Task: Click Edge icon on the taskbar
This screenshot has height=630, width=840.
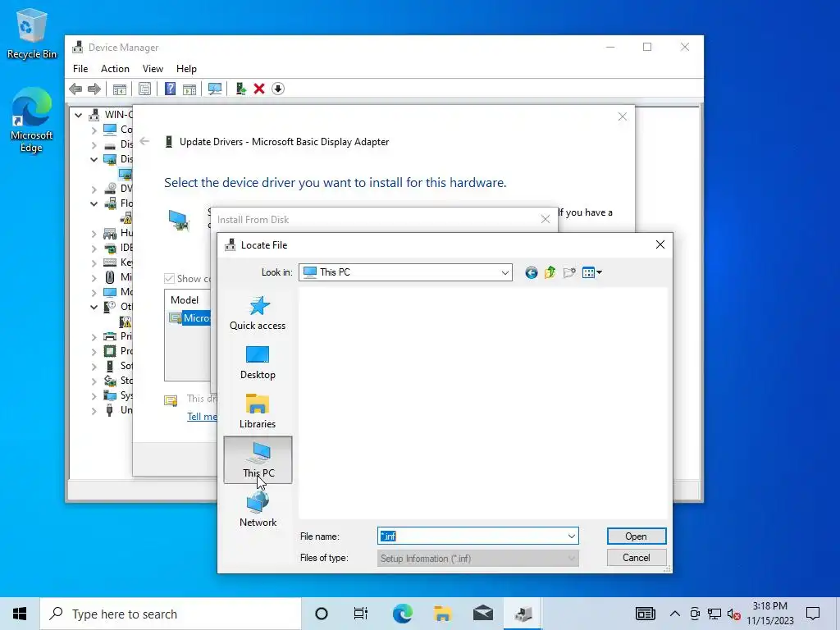Action: (x=402, y=614)
